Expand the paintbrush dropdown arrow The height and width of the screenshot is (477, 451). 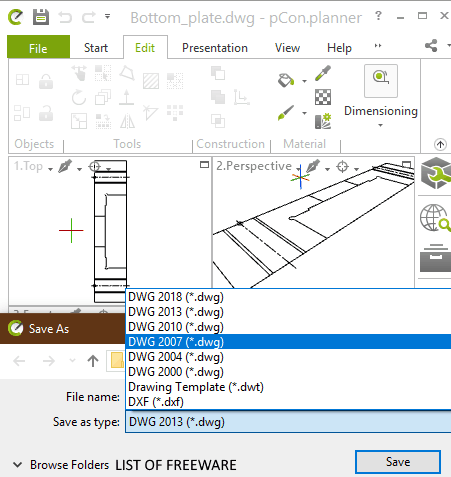point(304,113)
